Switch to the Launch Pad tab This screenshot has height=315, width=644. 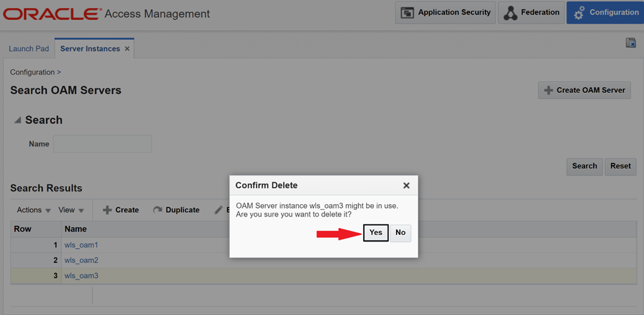click(28, 49)
